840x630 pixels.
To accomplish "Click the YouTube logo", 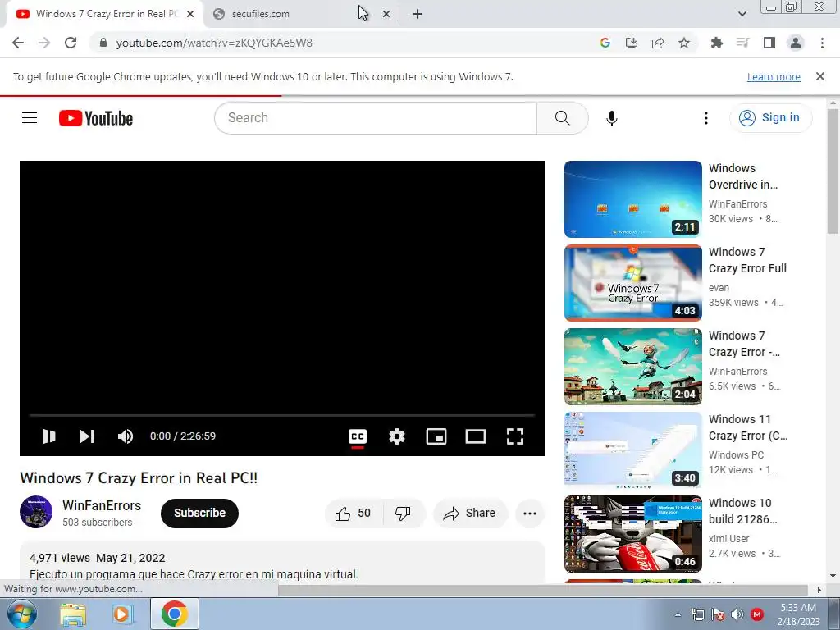I will (96, 118).
